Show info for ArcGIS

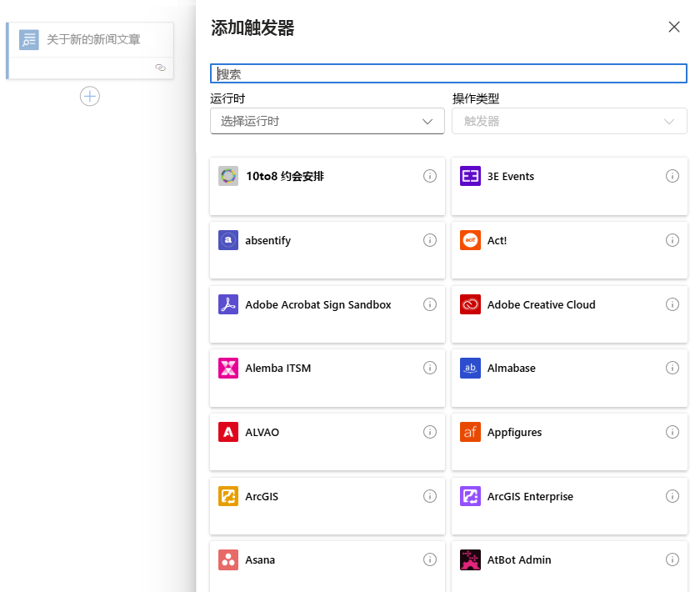(430, 496)
